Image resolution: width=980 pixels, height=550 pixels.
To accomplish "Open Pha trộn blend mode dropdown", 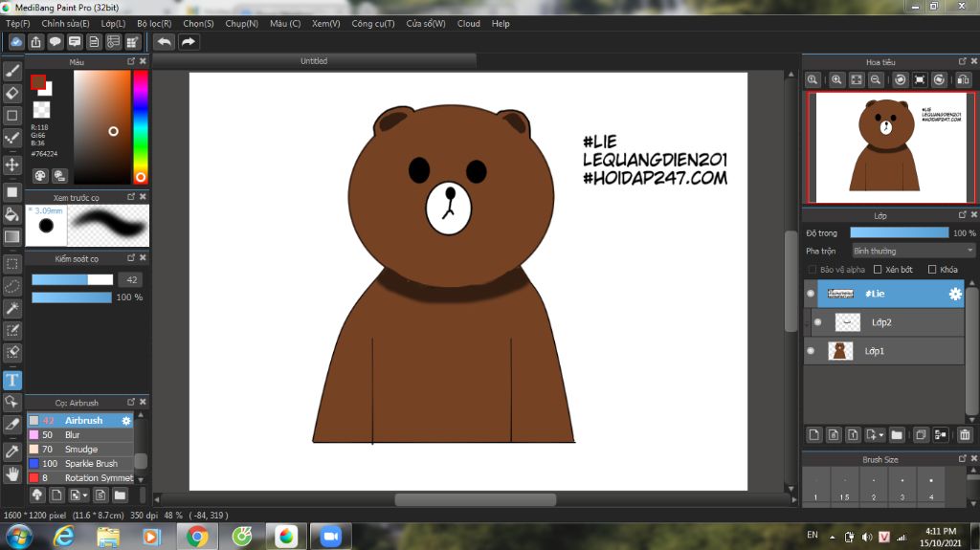I will click(x=913, y=251).
